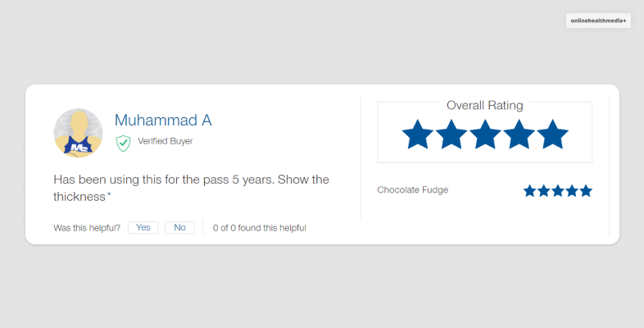Image resolution: width=644 pixels, height=328 pixels.
Task: Click the "0 of 0 found this helpful" text
Action: click(259, 228)
